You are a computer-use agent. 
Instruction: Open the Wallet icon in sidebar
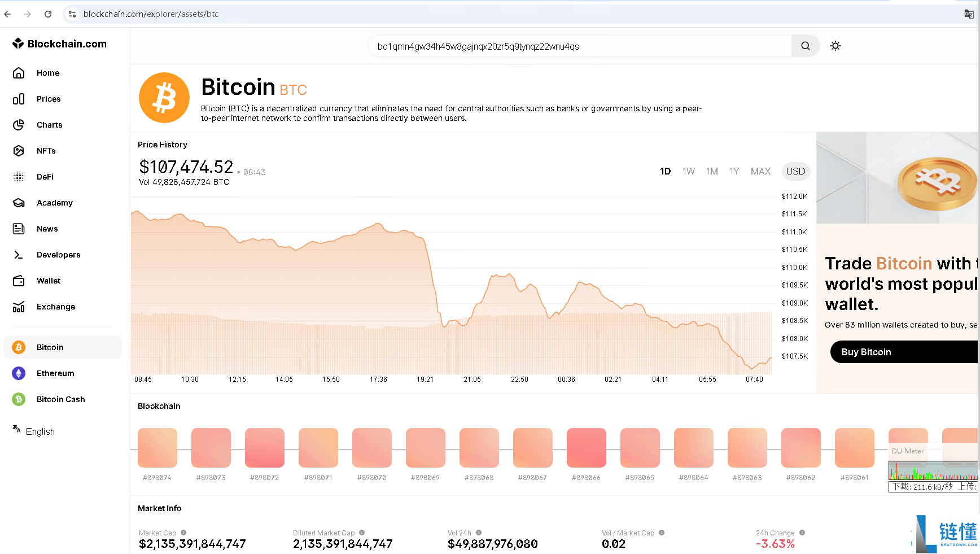[x=19, y=281]
